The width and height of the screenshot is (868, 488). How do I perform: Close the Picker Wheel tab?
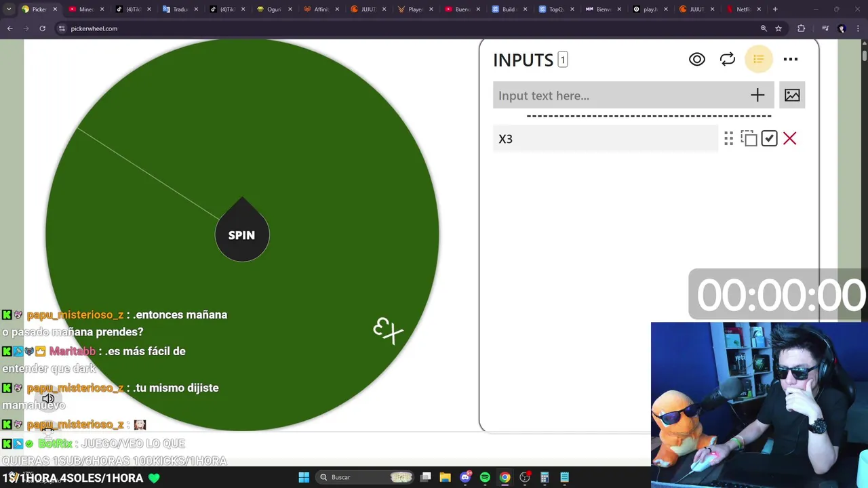click(55, 9)
